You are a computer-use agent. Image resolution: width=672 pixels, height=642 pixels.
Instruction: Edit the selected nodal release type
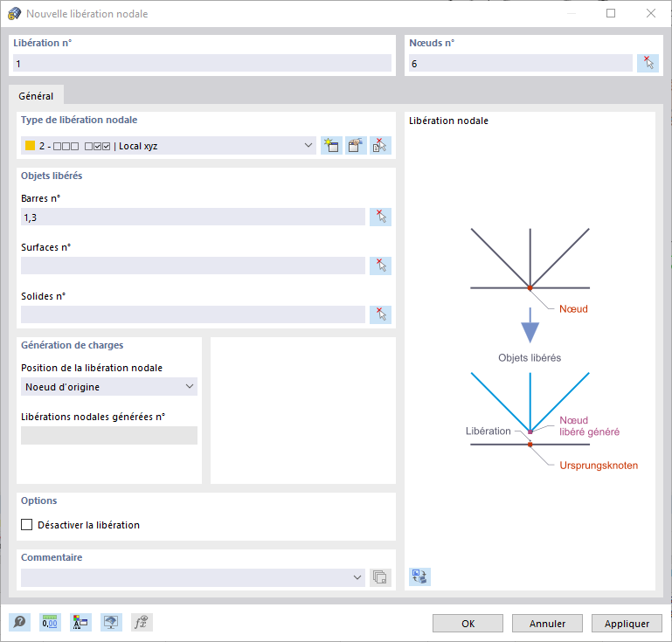356,146
